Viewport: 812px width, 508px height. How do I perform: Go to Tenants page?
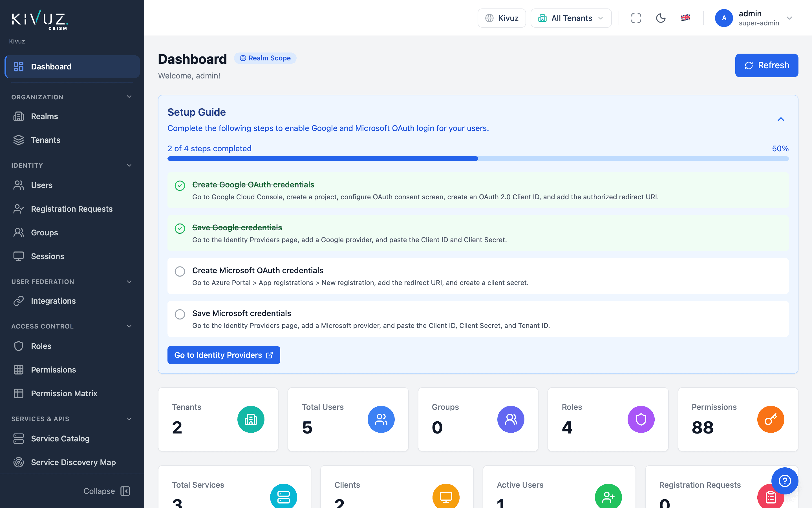tap(72, 140)
